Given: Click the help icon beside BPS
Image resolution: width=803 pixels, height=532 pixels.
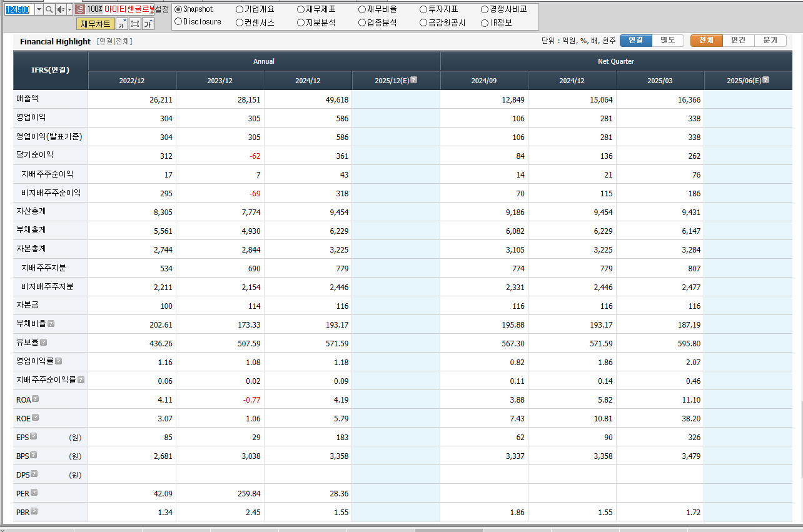Looking at the screenshot, I should (x=34, y=455).
